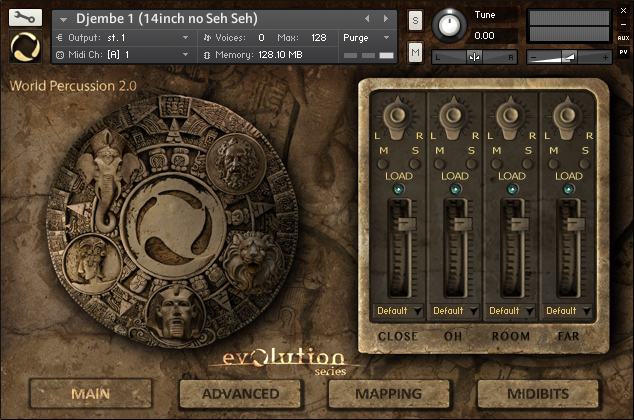Go to next instrument preset arrow
634x420 pixels.
click(386, 19)
